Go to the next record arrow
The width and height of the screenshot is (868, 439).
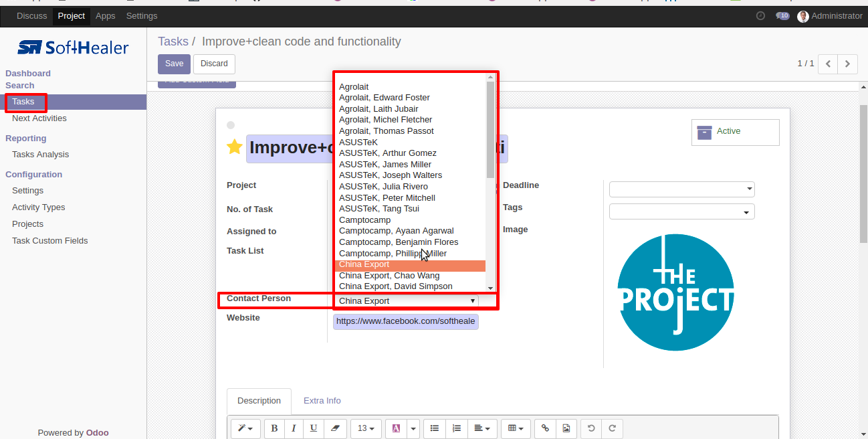[848, 64]
